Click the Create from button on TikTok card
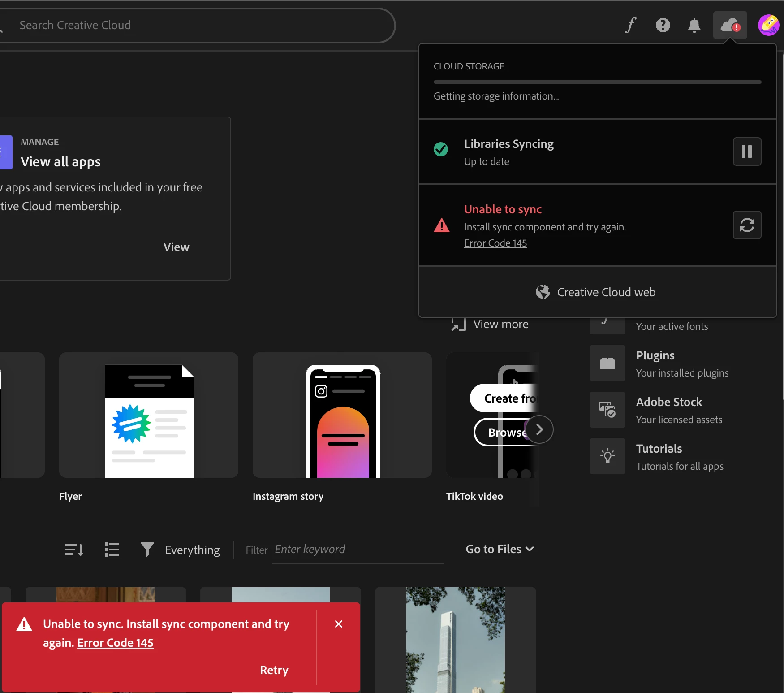Image resolution: width=784 pixels, height=693 pixels. [504, 398]
